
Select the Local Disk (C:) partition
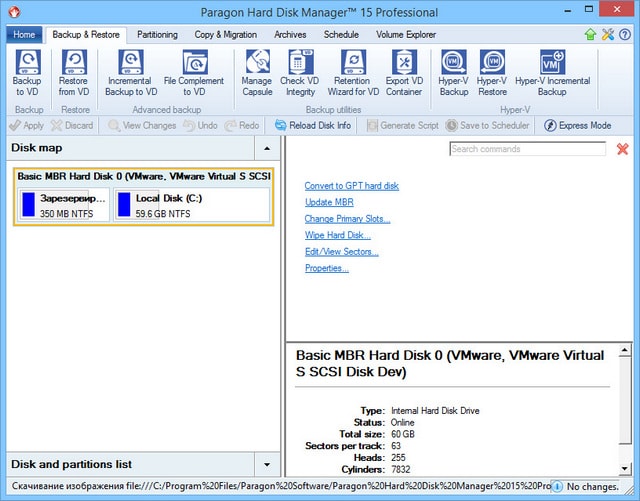[192, 205]
